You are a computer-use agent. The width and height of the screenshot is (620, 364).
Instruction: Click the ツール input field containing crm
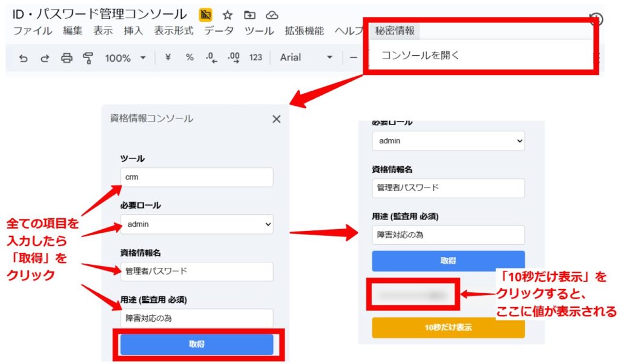[197, 177]
